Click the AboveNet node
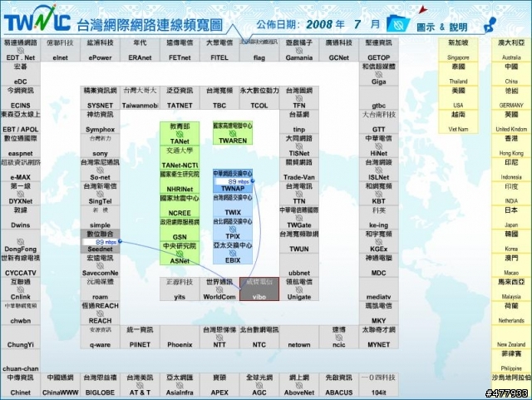Image resolution: width=532 pixels, height=400 pixels. point(299,384)
